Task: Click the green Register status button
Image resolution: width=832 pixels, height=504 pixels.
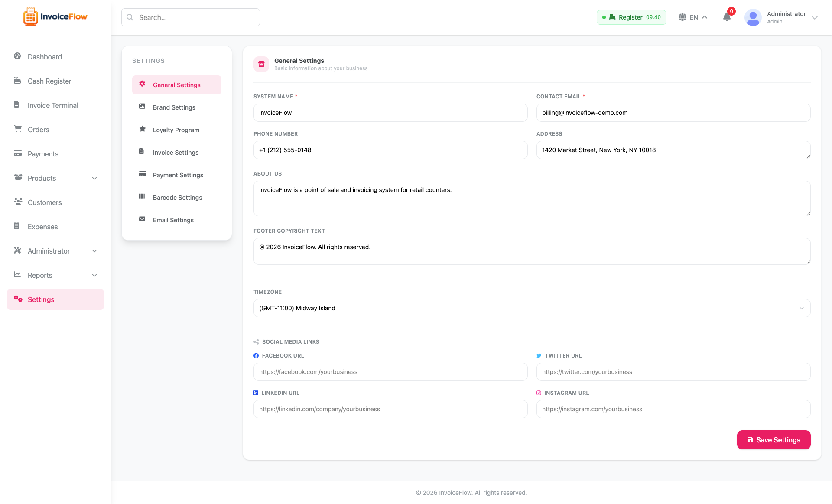Action: click(631, 17)
